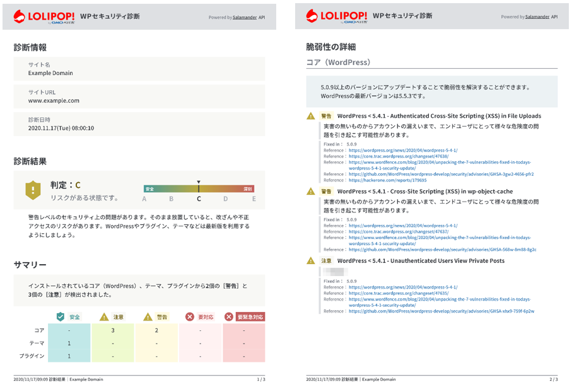Click the テーマ row label in summary table
Screen dimensions: 572x392
click(x=37, y=343)
